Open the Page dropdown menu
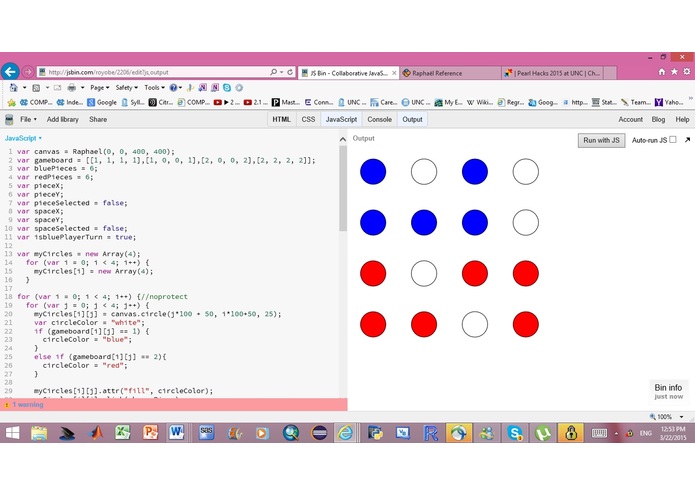This screenshot has width=695, height=494. point(99,88)
